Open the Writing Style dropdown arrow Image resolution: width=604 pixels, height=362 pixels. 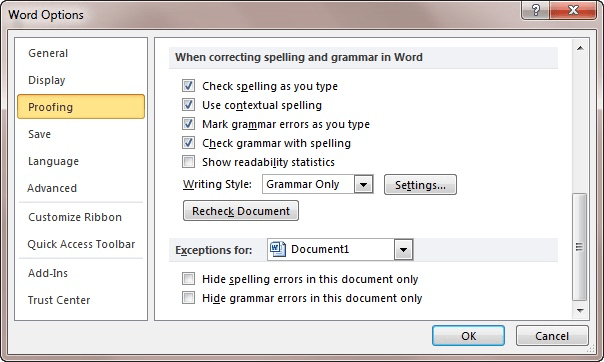click(363, 184)
